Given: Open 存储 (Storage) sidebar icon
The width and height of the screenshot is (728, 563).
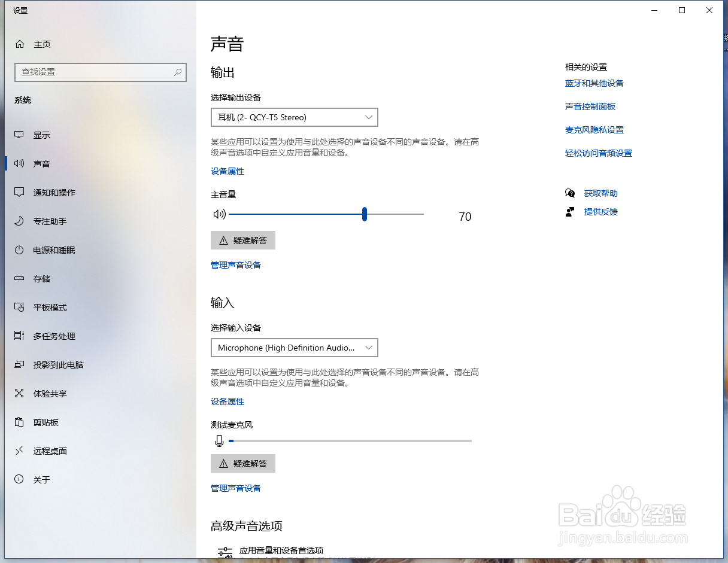Looking at the screenshot, I should (19, 278).
